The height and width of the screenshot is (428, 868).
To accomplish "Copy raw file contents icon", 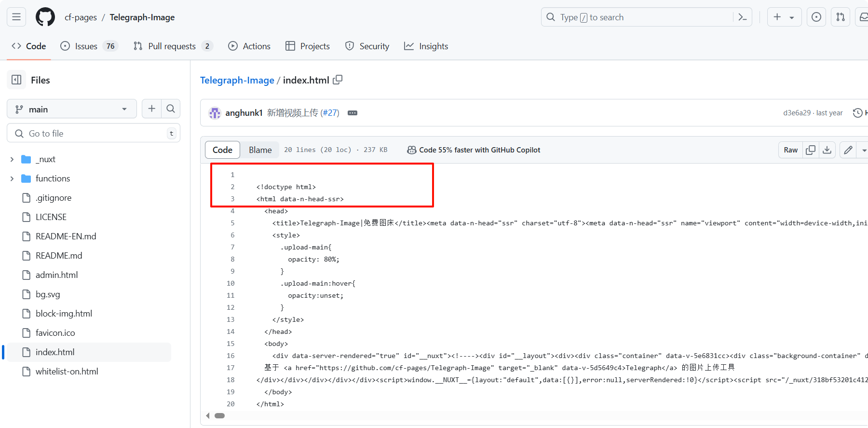I will point(811,150).
